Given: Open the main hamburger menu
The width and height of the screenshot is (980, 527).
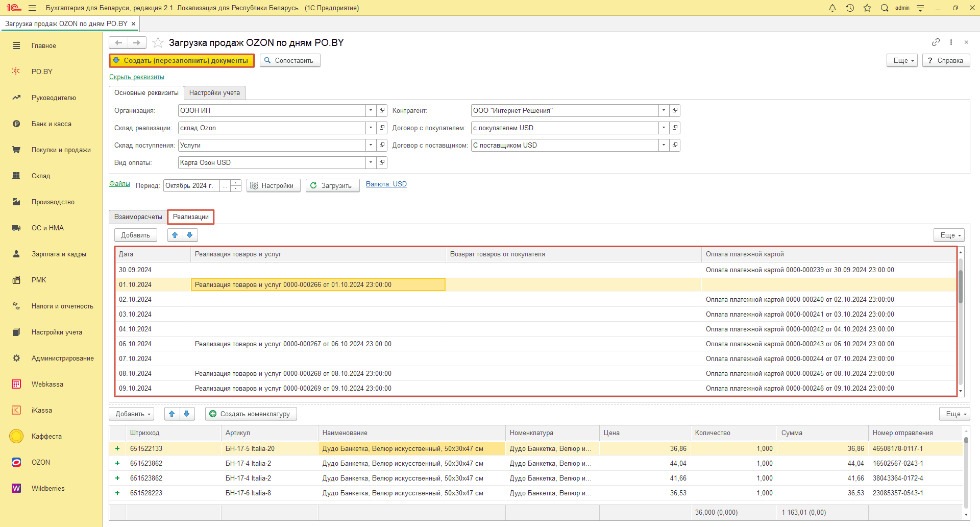Looking at the screenshot, I should point(32,8).
